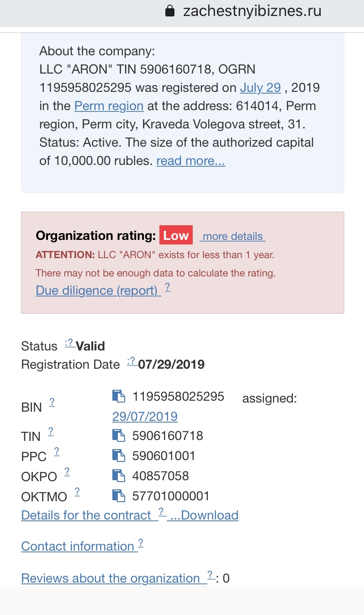Click the help mark next to BIN
The height and width of the screenshot is (615, 364).
tap(52, 403)
